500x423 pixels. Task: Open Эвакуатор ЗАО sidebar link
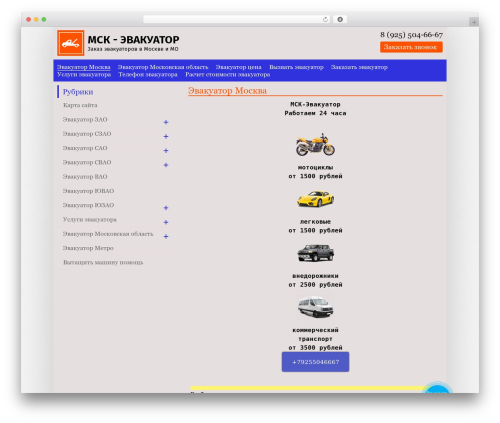click(85, 119)
